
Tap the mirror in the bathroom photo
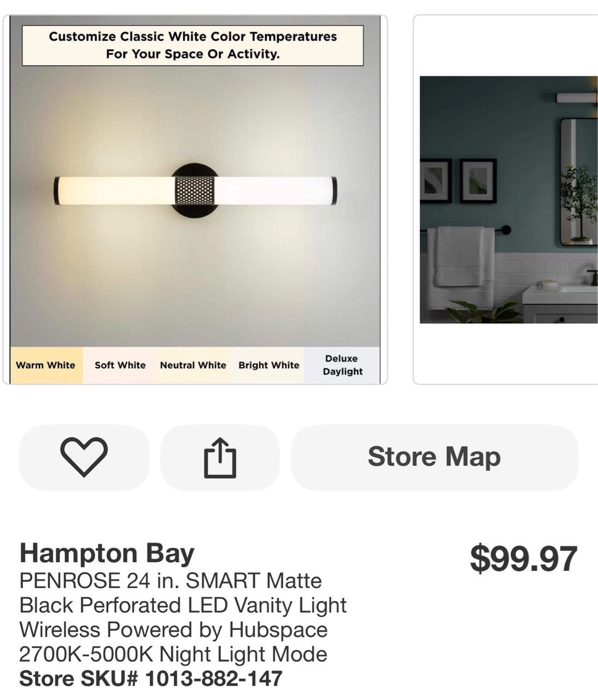pos(579,182)
